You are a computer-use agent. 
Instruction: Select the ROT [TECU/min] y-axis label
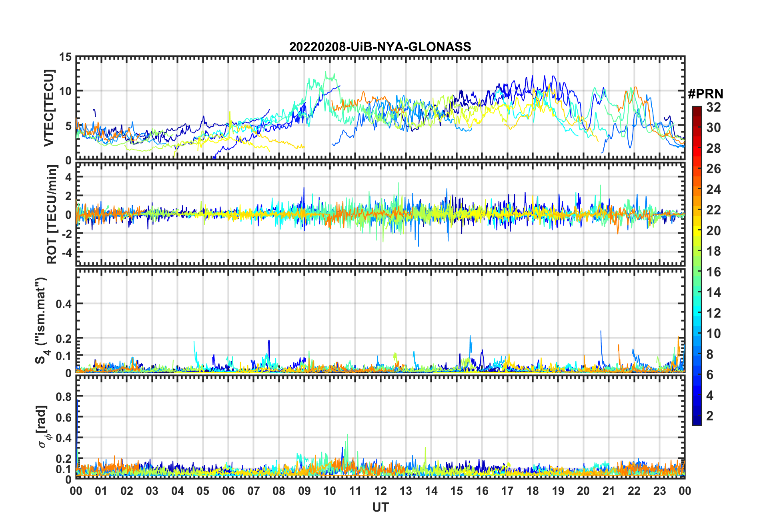52,214
